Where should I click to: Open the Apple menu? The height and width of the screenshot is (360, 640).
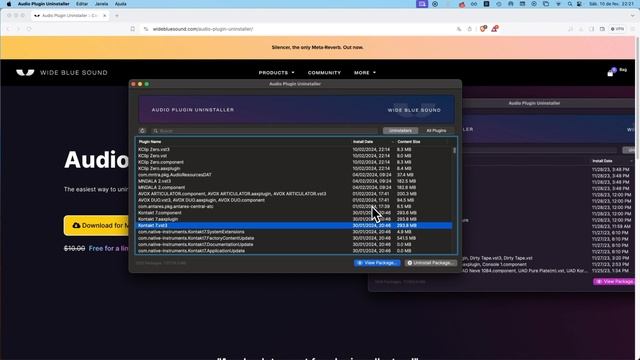pos(9,4)
